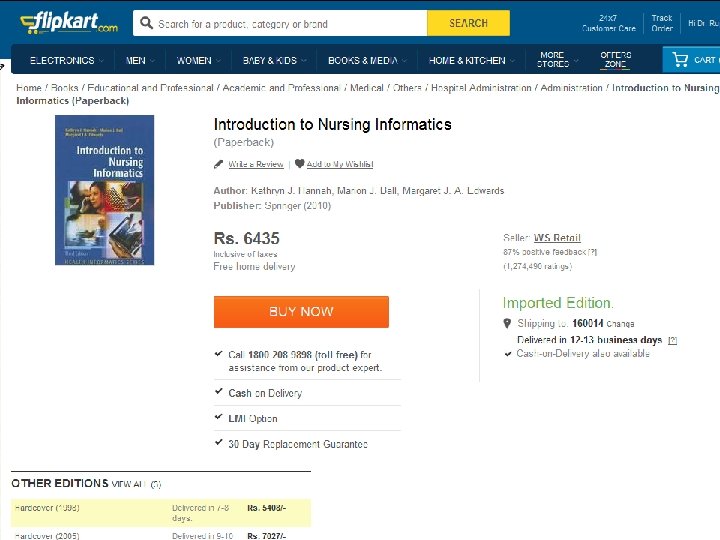Click the search magnifier icon
The width and height of the screenshot is (720, 540).
146,23
